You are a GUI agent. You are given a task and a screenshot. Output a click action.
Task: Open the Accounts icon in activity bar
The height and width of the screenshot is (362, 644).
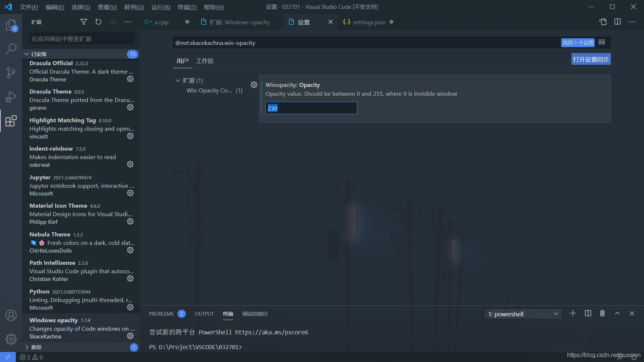[x=11, y=315]
